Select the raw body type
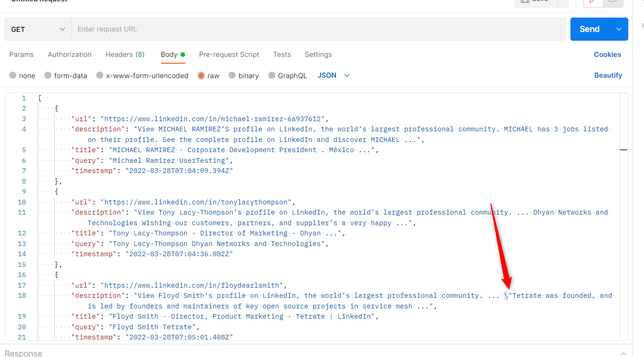Image resolution: width=644 pixels, height=357 pixels. click(x=209, y=75)
